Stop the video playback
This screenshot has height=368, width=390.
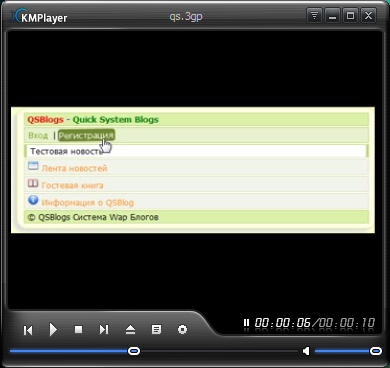(78, 329)
